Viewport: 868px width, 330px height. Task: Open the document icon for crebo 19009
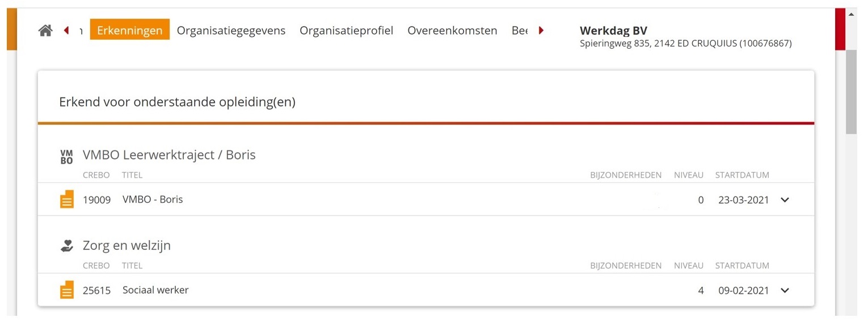(x=67, y=199)
